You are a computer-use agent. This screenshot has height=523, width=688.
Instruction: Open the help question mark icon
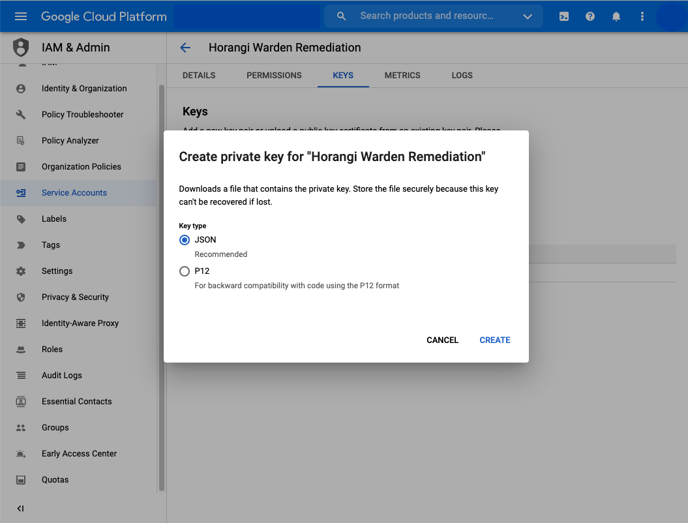(590, 17)
